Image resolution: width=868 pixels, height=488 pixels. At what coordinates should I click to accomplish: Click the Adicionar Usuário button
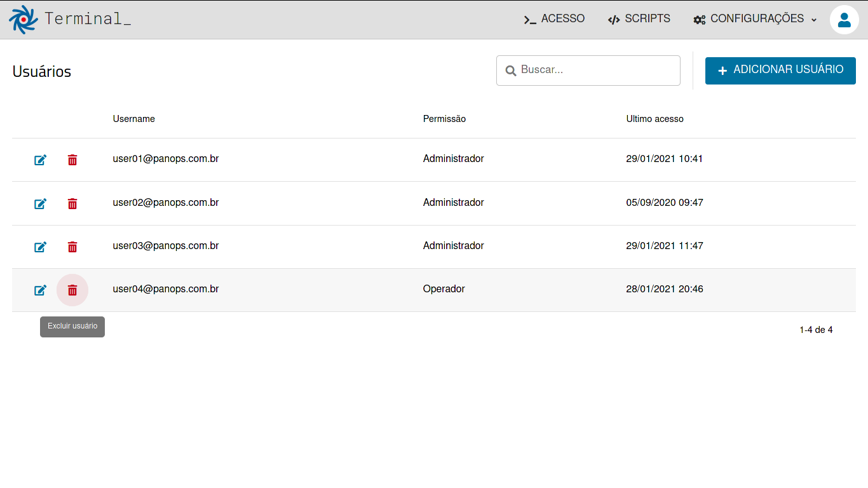click(780, 71)
